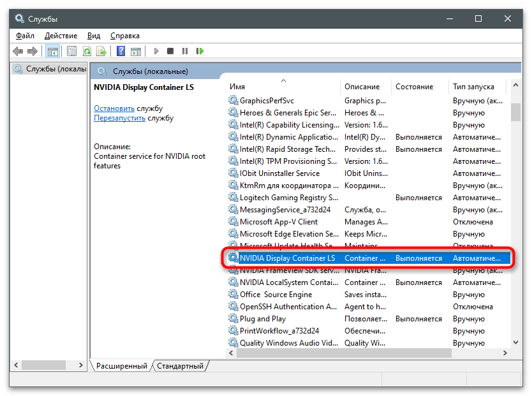This screenshot has width=532, height=396.
Task: Switch to the Стандартный tab
Action: click(181, 366)
